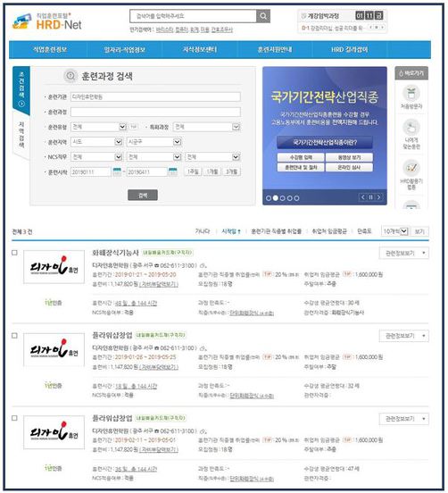Click 디자인휴 logo of 2019-01-26 플라워샵창업 course
Image resolution: width=448 pixels, height=493 pixels.
coord(54,349)
